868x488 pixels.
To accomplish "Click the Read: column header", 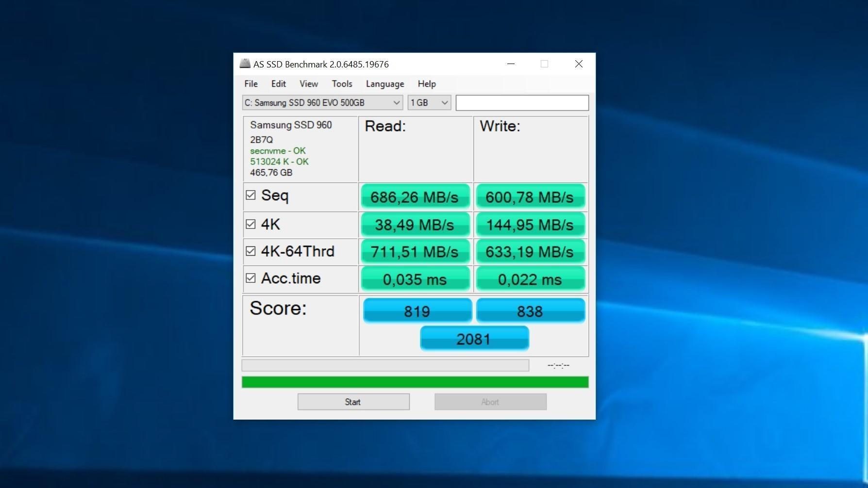I will (x=385, y=126).
